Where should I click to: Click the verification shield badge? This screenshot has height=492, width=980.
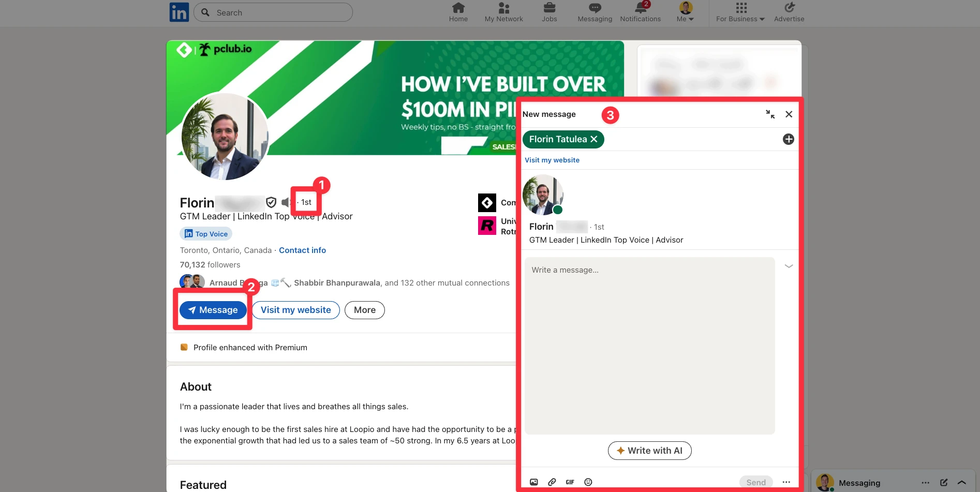coord(271,202)
